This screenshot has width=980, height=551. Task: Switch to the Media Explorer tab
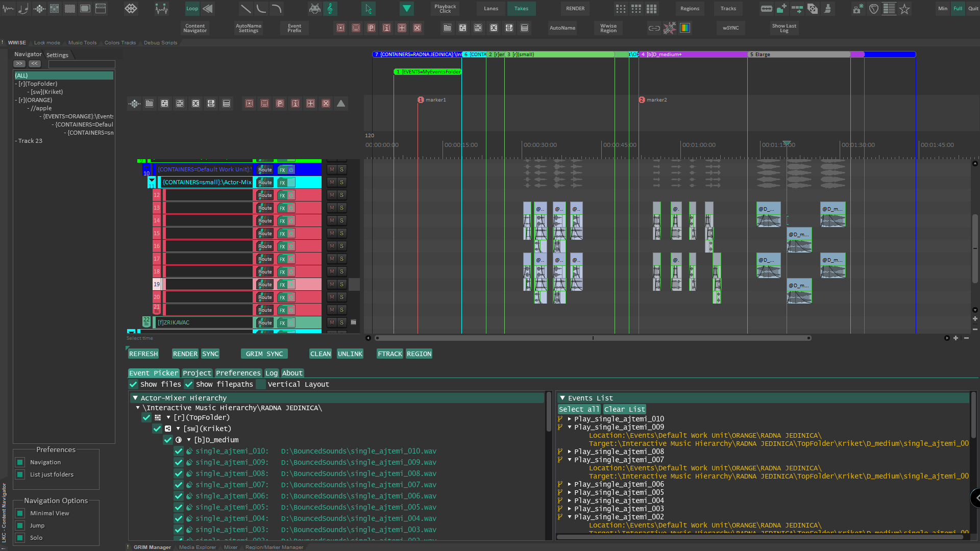coord(198,547)
